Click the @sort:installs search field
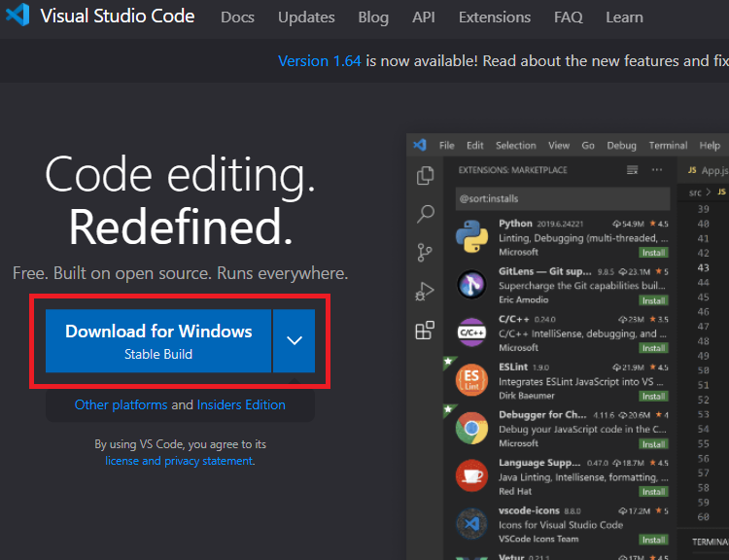729x560 pixels. (563, 198)
